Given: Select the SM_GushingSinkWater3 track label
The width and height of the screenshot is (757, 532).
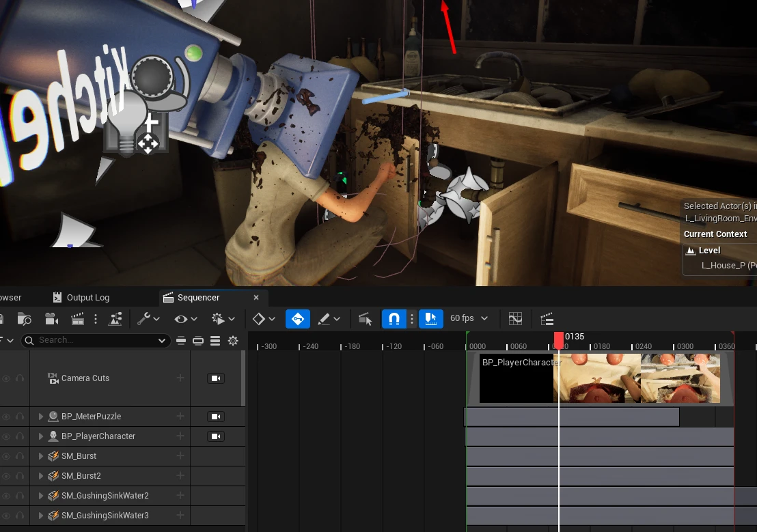Looking at the screenshot, I should pyautogui.click(x=105, y=515).
